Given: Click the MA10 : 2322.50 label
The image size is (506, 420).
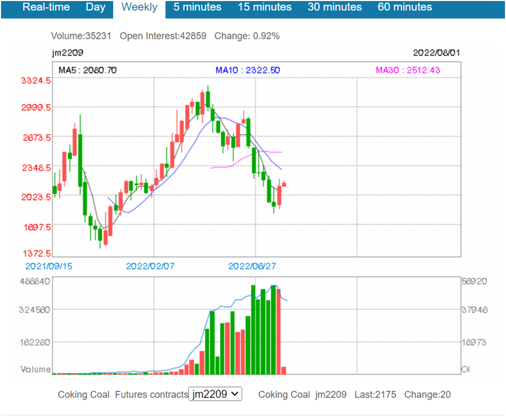Looking at the screenshot, I should tap(248, 70).
